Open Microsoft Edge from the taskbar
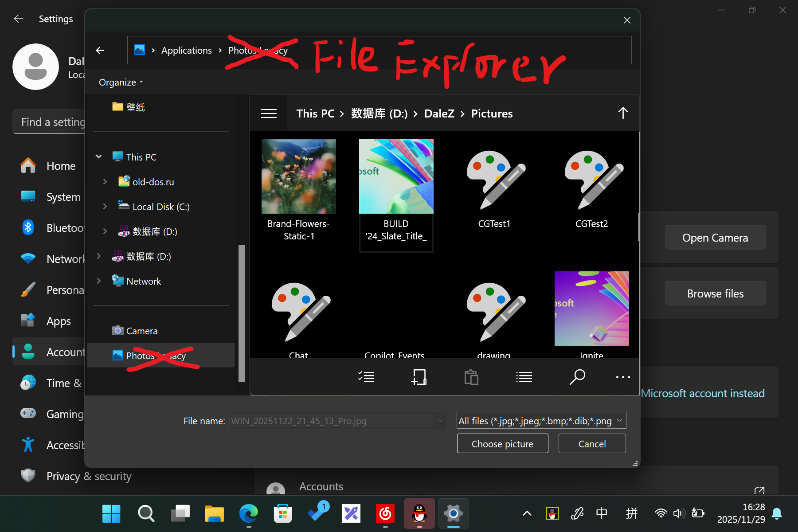The width and height of the screenshot is (798, 532). pyautogui.click(x=248, y=513)
